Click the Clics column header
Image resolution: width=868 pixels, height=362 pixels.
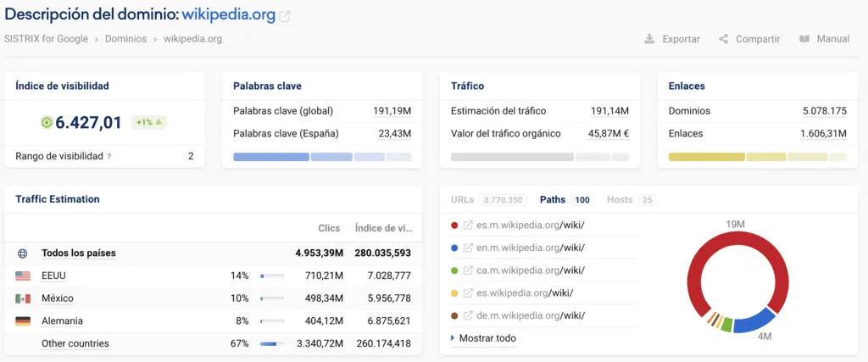329,228
